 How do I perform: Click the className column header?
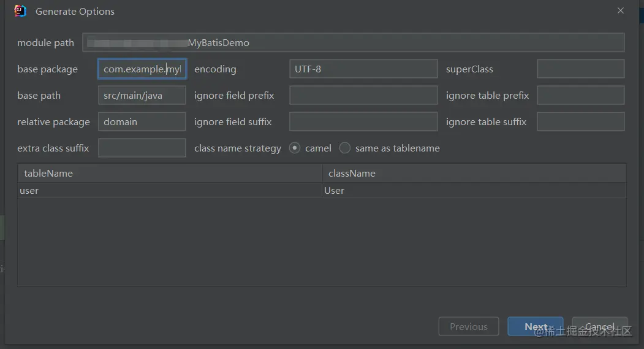click(x=474, y=173)
